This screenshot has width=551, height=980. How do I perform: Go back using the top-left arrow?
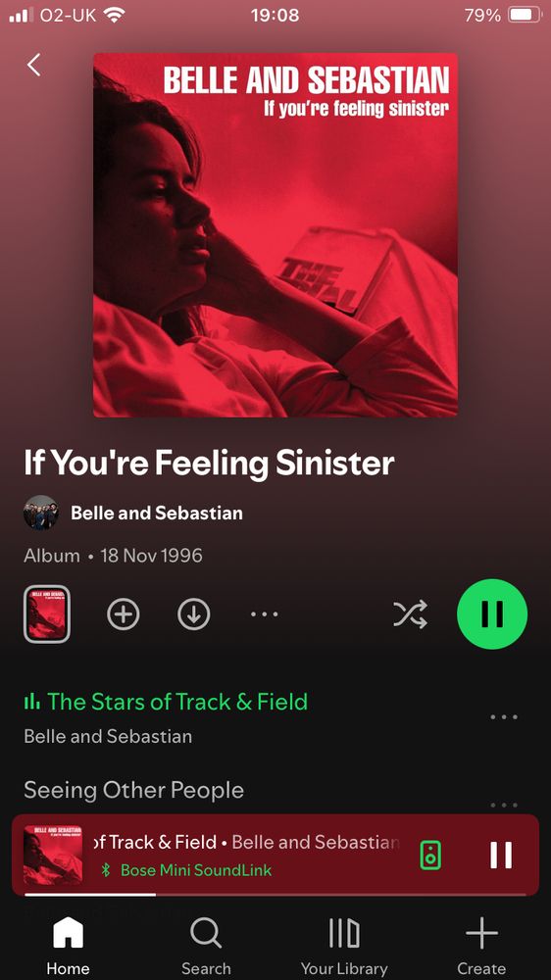point(33,65)
